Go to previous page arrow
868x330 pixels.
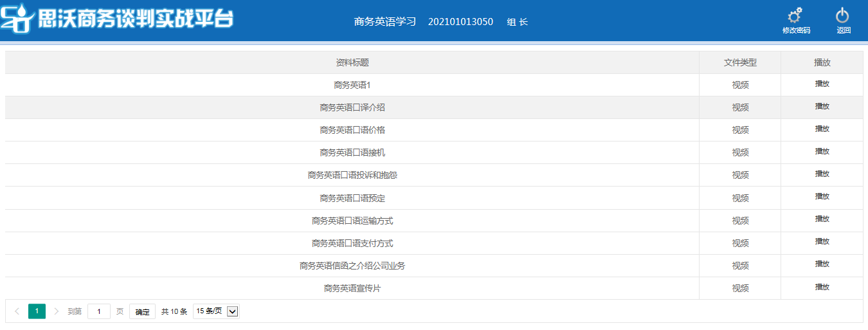click(x=17, y=311)
